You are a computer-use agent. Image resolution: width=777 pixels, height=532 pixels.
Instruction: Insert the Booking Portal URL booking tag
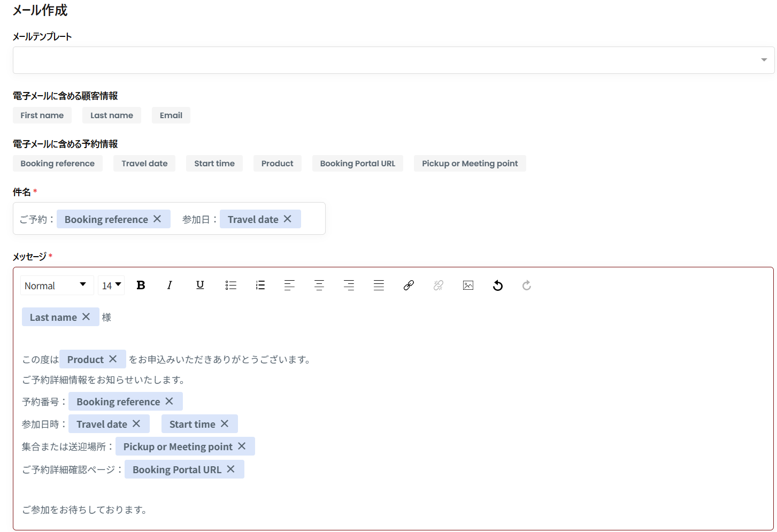coord(357,164)
